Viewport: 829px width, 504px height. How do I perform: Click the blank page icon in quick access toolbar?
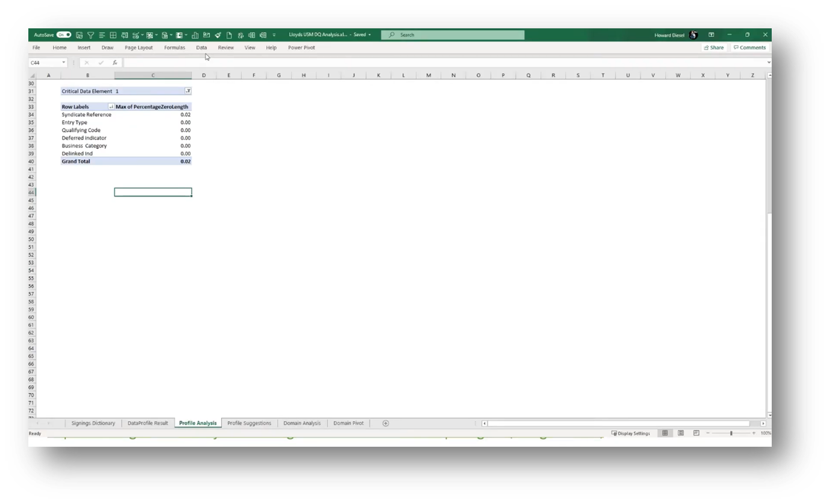click(x=229, y=35)
